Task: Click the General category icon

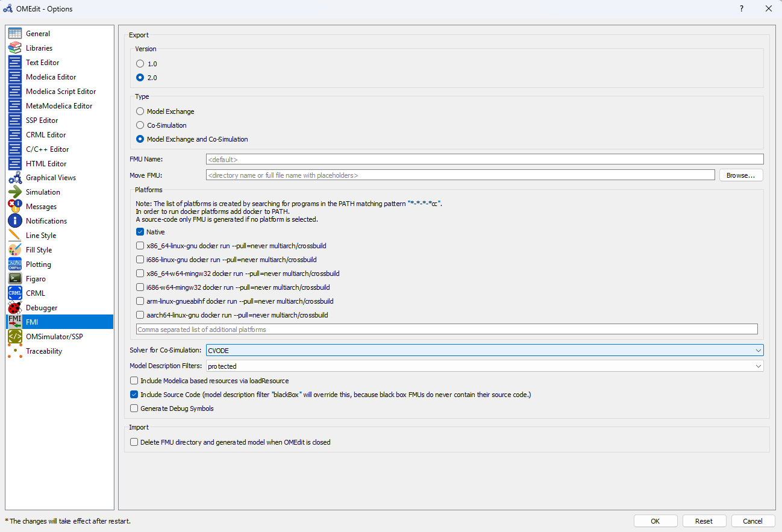Action: click(15, 34)
